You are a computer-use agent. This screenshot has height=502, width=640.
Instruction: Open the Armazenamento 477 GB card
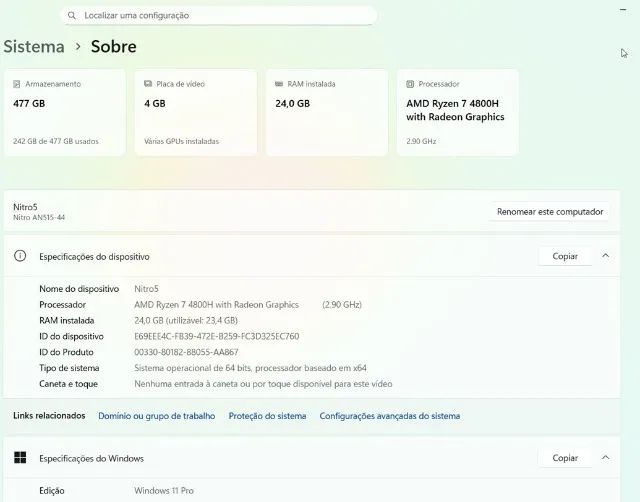(64, 113)
